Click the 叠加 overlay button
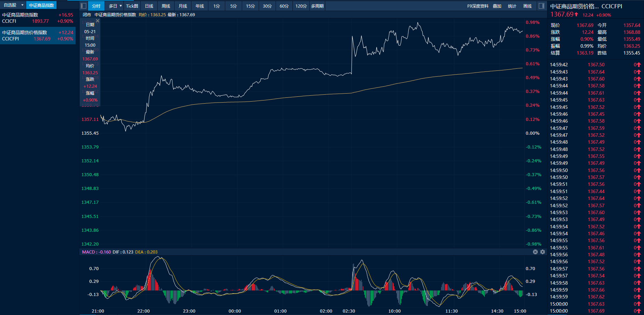Screen dimensions: 644x315 497,6
